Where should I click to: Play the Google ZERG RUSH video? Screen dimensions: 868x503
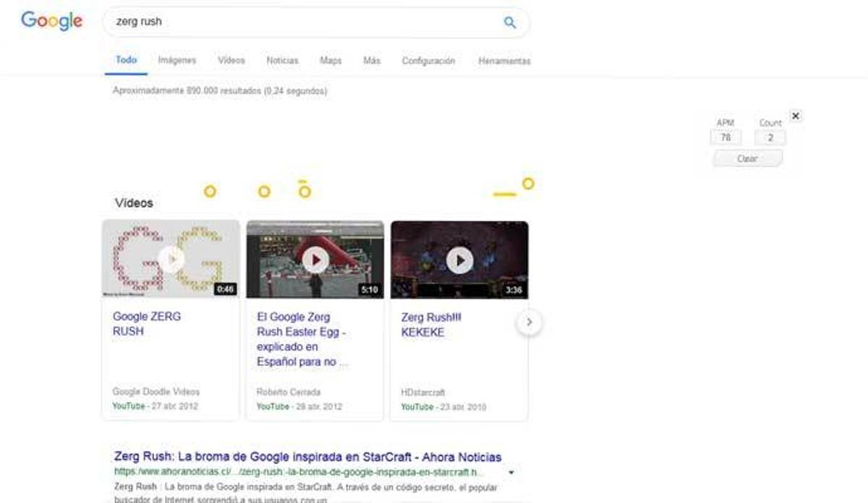[x=170, y=259]
